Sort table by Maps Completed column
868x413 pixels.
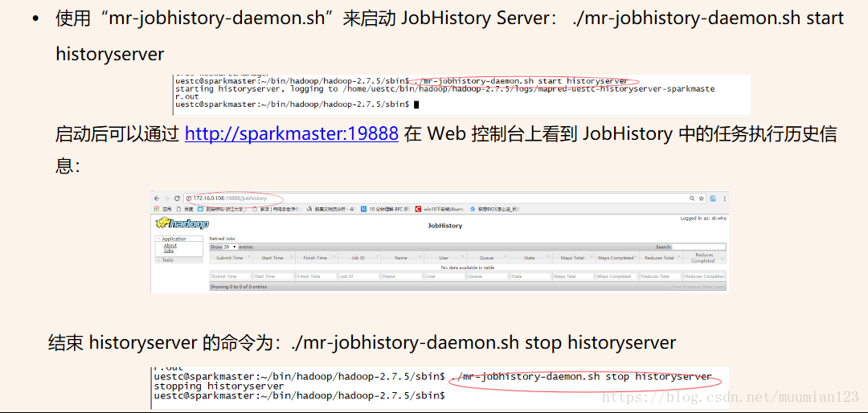pyautogui.click(x=617, y=257)
